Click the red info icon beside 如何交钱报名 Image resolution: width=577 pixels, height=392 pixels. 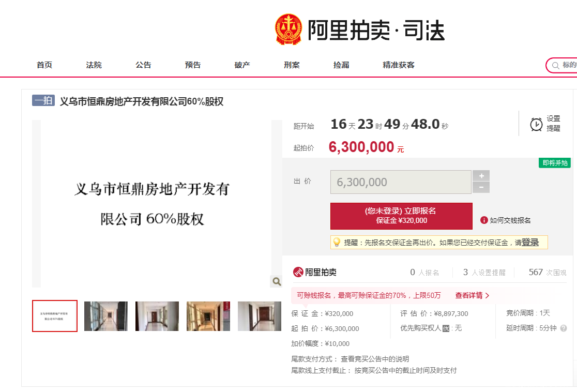[484, 220]
